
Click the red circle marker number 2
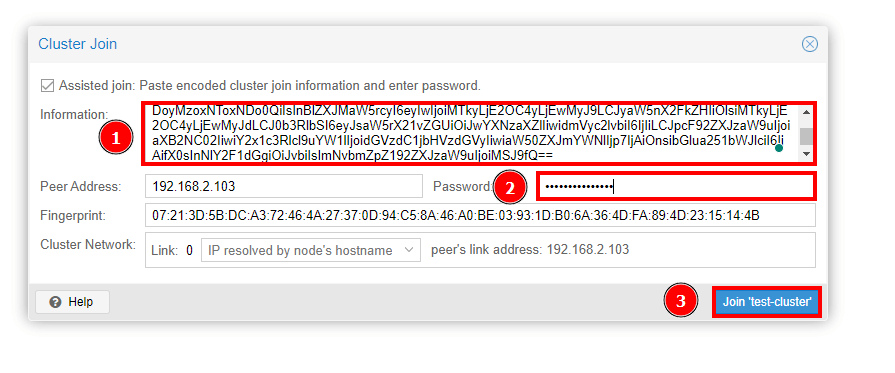click(509, 187)
